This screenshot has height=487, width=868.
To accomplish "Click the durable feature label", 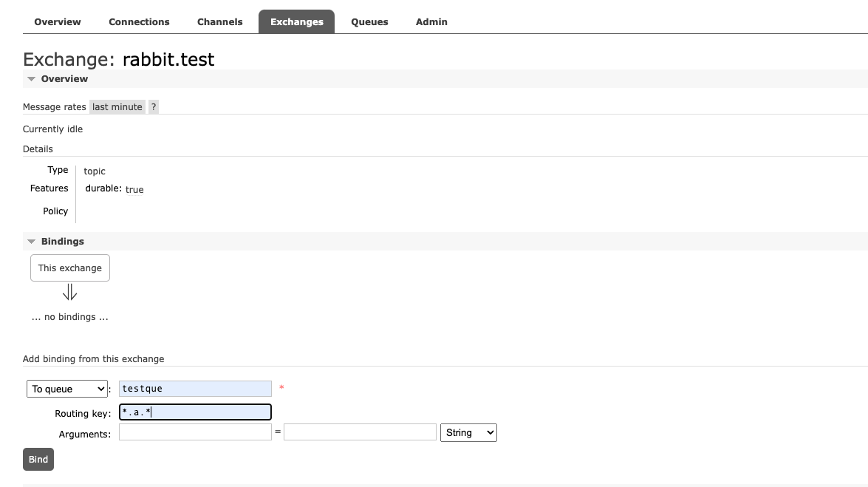I will (x=103, y=189).
